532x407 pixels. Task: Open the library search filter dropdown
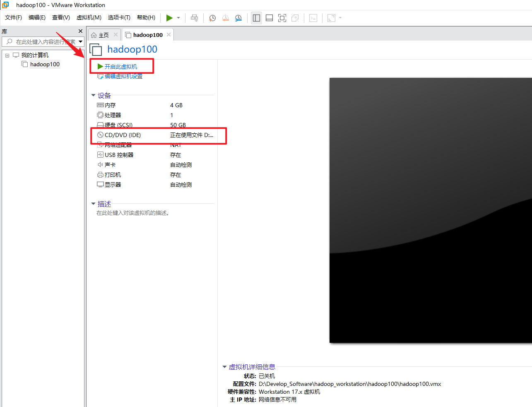click(80, 42)
